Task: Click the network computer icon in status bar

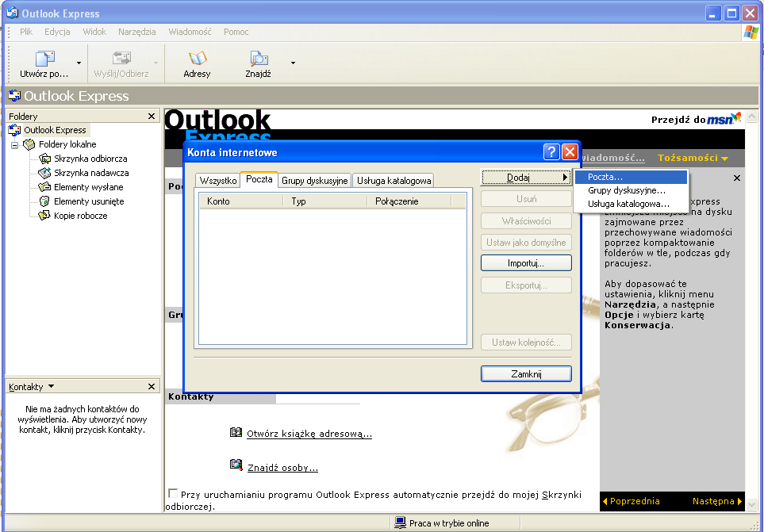Action: [400, 522]
